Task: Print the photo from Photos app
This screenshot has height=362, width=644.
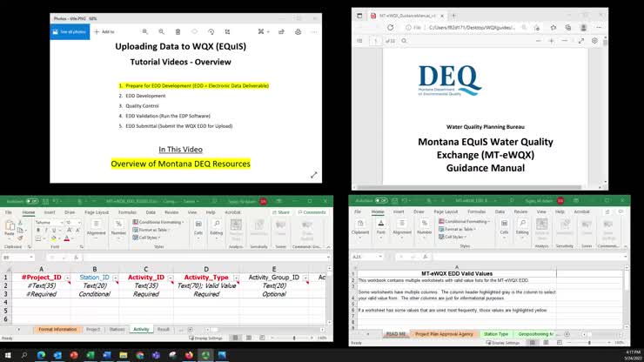Action: pos(298,31)
